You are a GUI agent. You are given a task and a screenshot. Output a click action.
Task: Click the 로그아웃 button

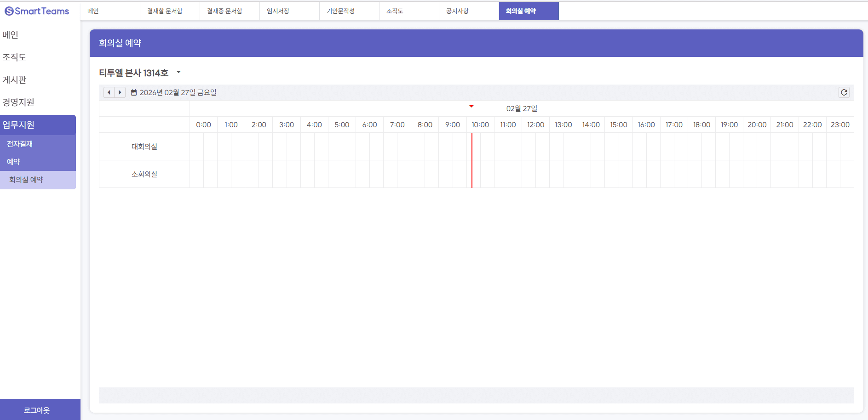(x=38, y=410)
